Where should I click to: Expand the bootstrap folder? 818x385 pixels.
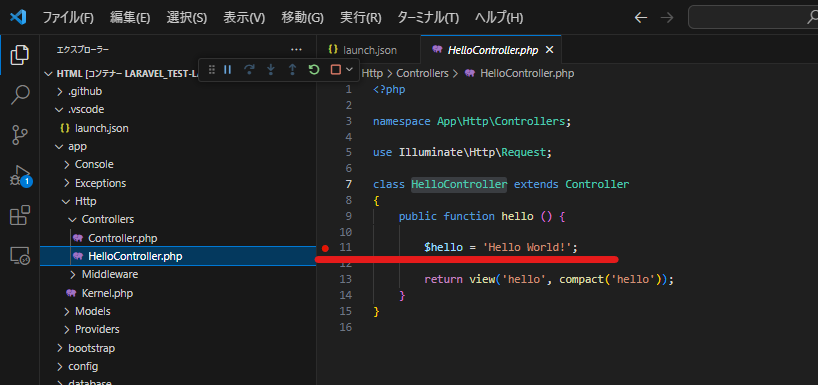click(178, 348)
